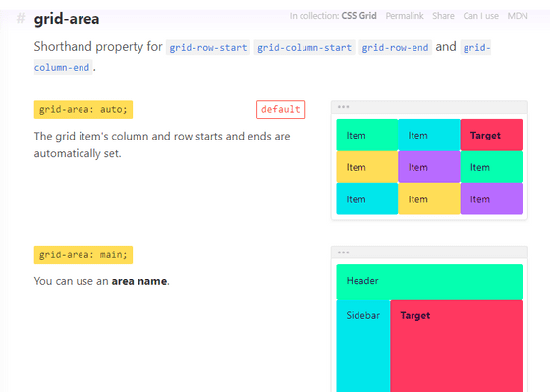Viewport: 550px width, 392px height.
Task: Copy the grid-area: main; code snippet
Action: [x=83, y=254]
